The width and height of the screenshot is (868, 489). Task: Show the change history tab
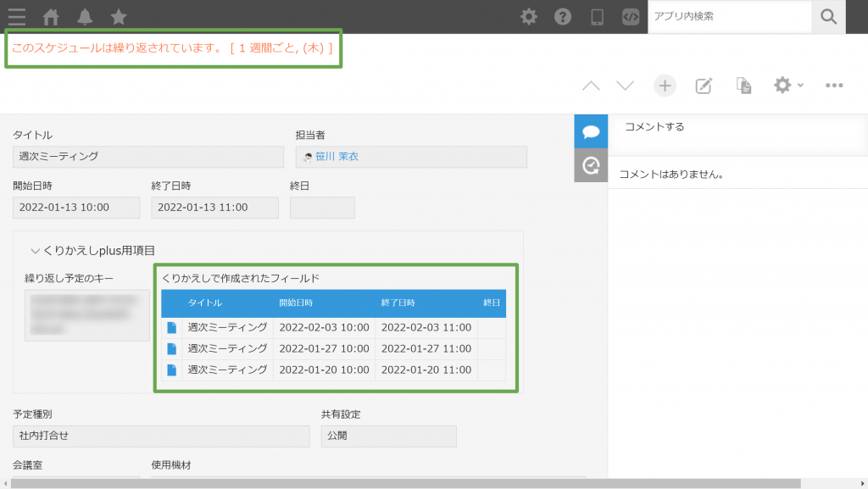point(591,165)
